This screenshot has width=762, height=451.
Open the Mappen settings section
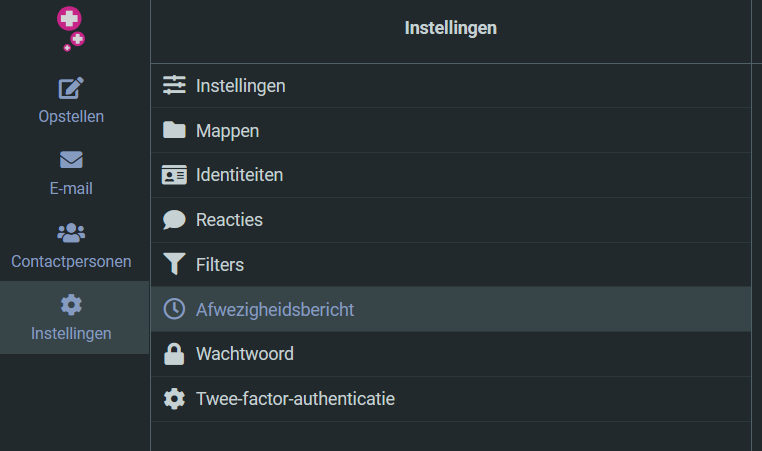[227, 131]
